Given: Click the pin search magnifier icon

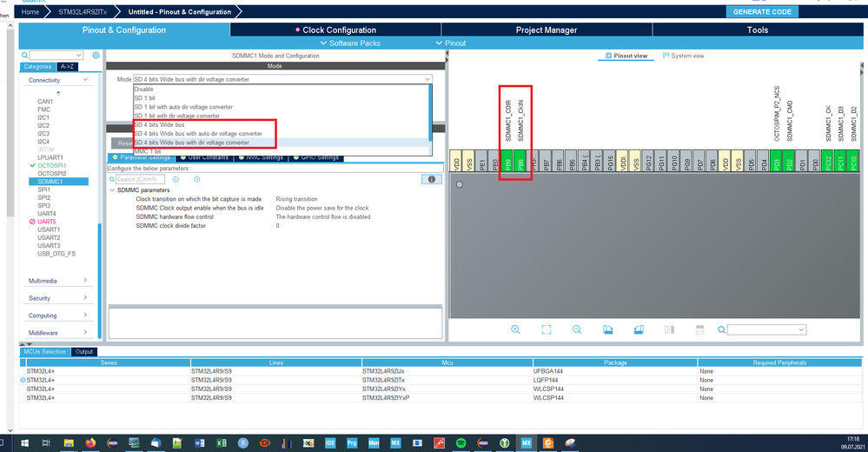Looking at the screenshot, I should [x=721, y=329].
